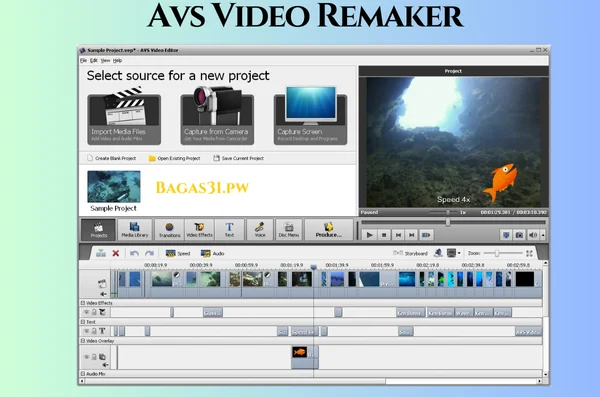Click the horizontal timeline scrollbar
This screenshot has width=600, height=397.
[235, 381]
